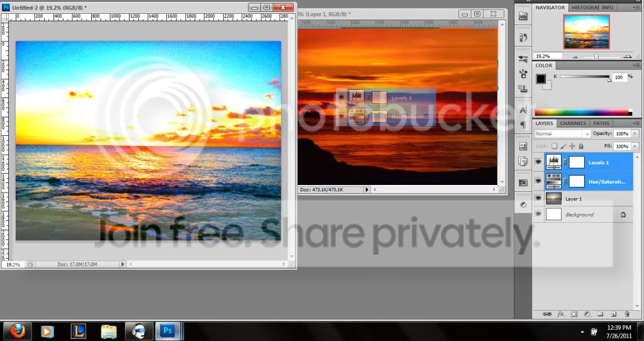Open the Navigator panel menu
Image resolution: width=644 pixels, height=341 pixels.
[x=636, y=8]
